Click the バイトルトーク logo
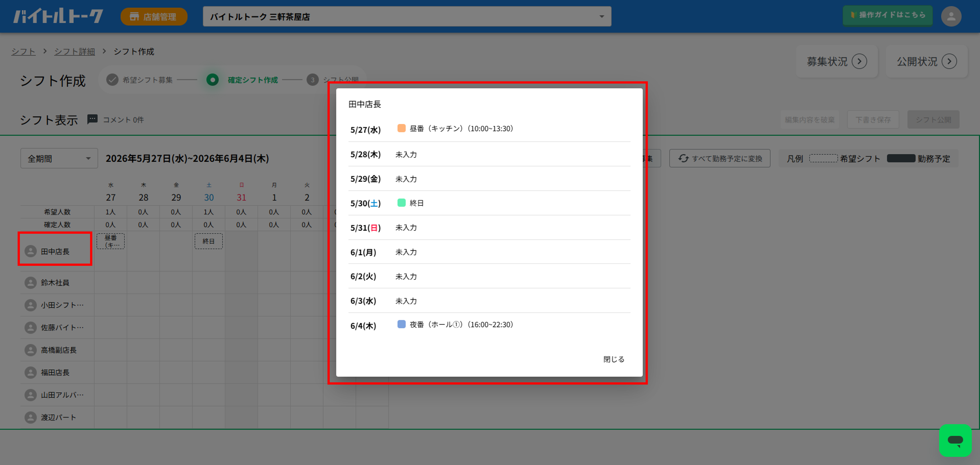Image resolution: width=980 pixels, height=465 pixels. point(58,16)
